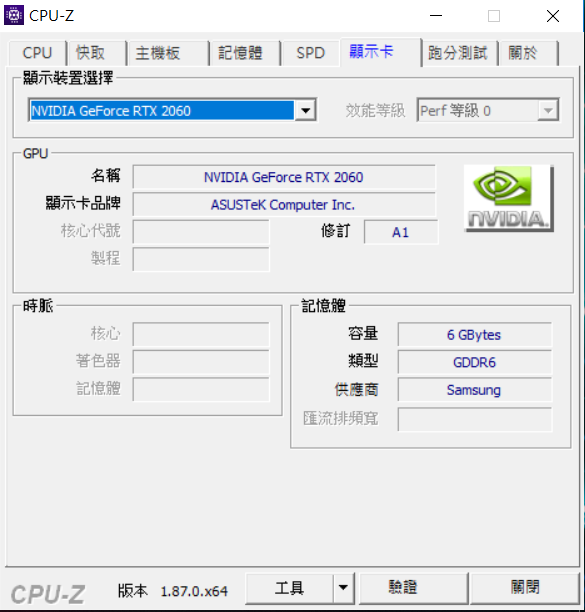Select the 顯示卡 tab
This screenshot has width=585, height=612.
(x=381, y=52)
